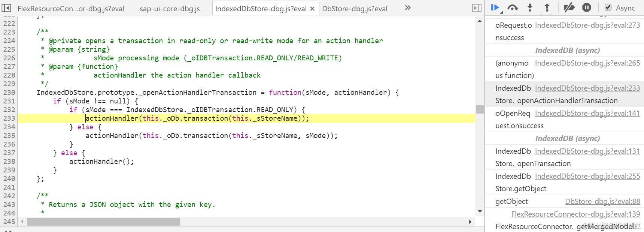644x232 pixels.
Task: Open link IndexedDbStore-dbg.js?eval:265
Action: [x=587, y=63]
